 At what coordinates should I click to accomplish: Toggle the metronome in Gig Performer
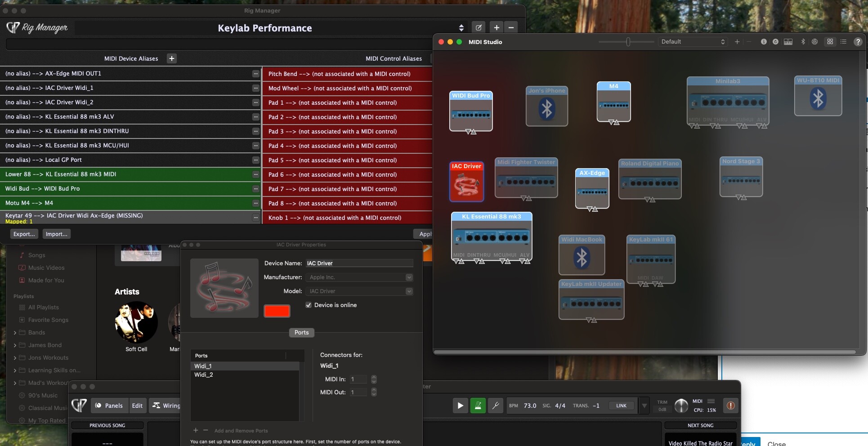[478, 406]
